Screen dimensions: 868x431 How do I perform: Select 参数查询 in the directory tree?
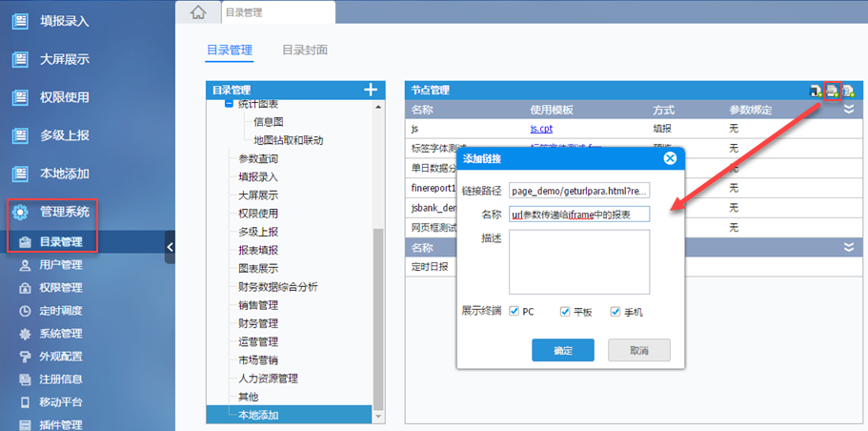tap(258, 159)
